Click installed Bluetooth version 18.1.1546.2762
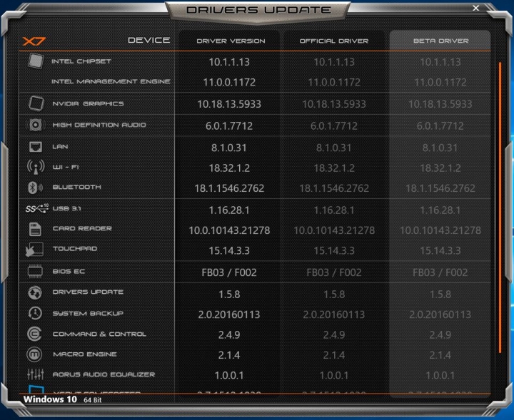Screen dimensions: 514x420 (x=229, y=188)
